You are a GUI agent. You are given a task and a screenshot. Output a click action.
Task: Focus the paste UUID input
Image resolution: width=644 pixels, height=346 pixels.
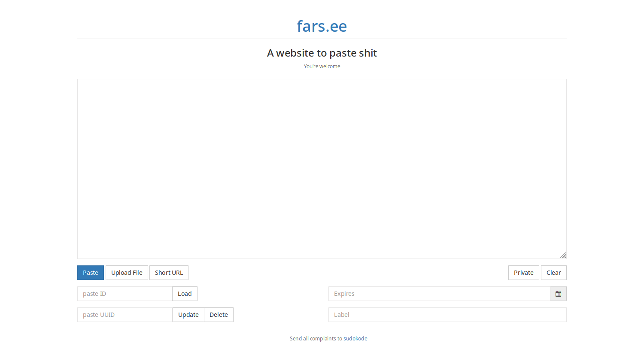coord(125,315)
